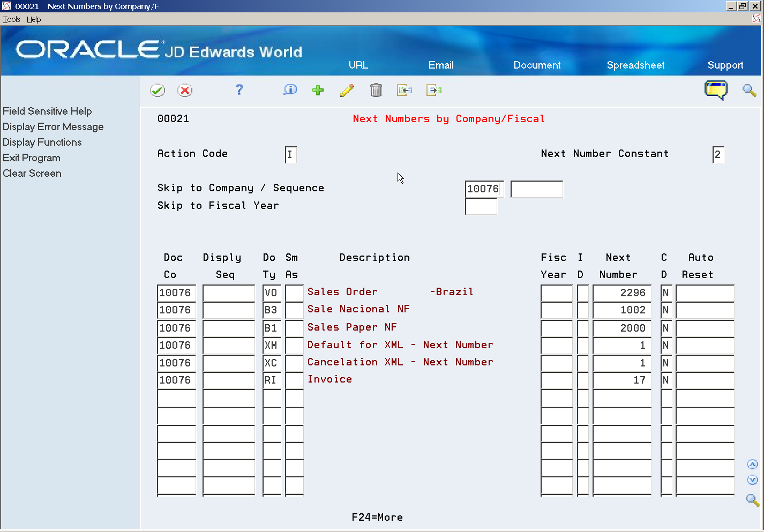Click Cancelation XML - Next Number text
This screenshot has width=764, height=532.
pos(400,362)
